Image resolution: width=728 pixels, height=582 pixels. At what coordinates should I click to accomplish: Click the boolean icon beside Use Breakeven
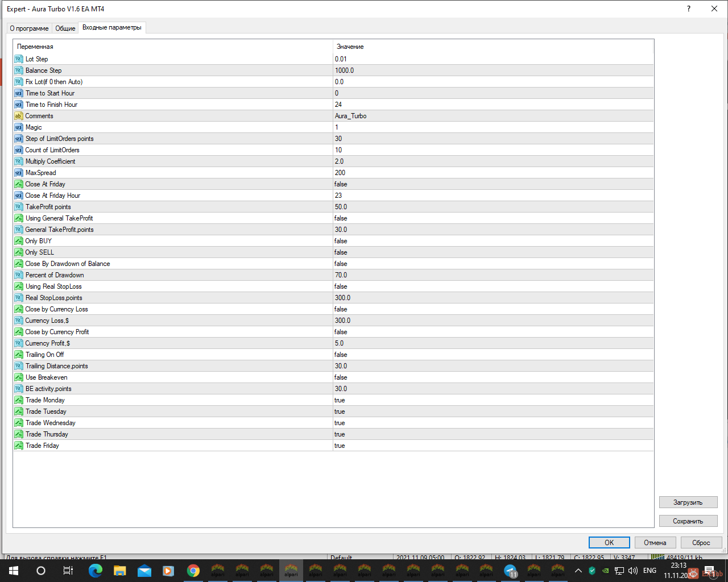[19, 377]
